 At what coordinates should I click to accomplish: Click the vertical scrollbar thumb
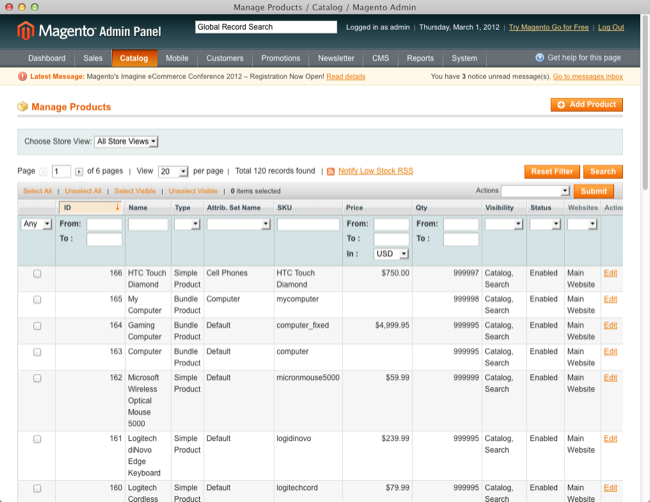(x=645, y=104)
